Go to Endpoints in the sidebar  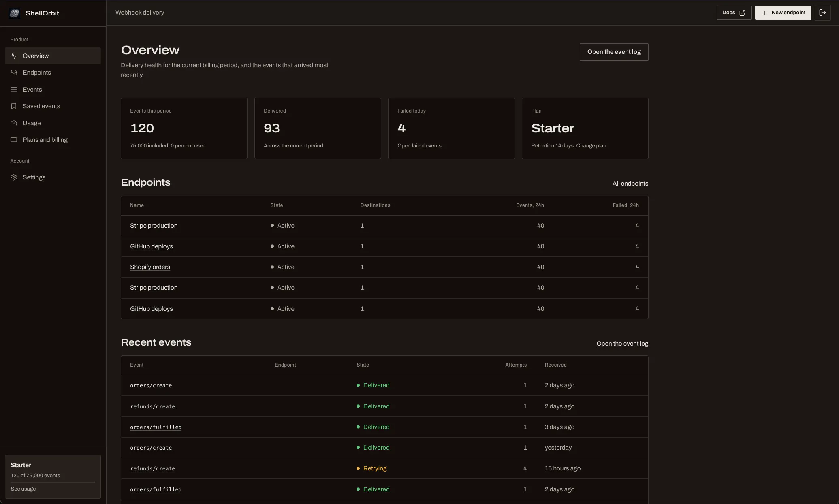tap(53, 73)
